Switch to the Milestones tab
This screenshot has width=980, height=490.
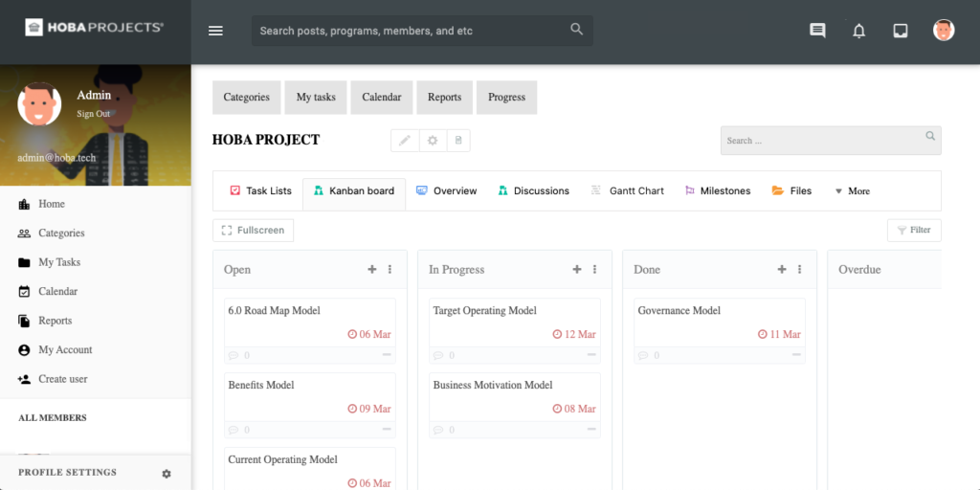[717, 191]
